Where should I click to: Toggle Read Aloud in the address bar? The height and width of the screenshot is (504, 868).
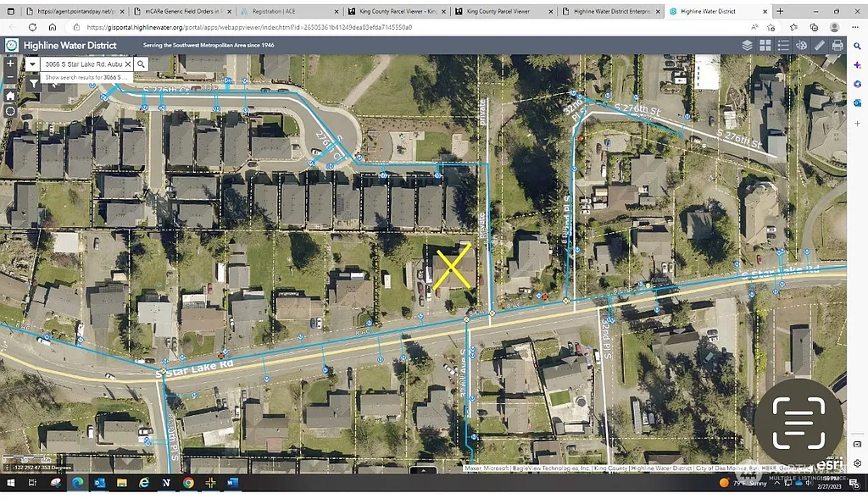(754, 27)
